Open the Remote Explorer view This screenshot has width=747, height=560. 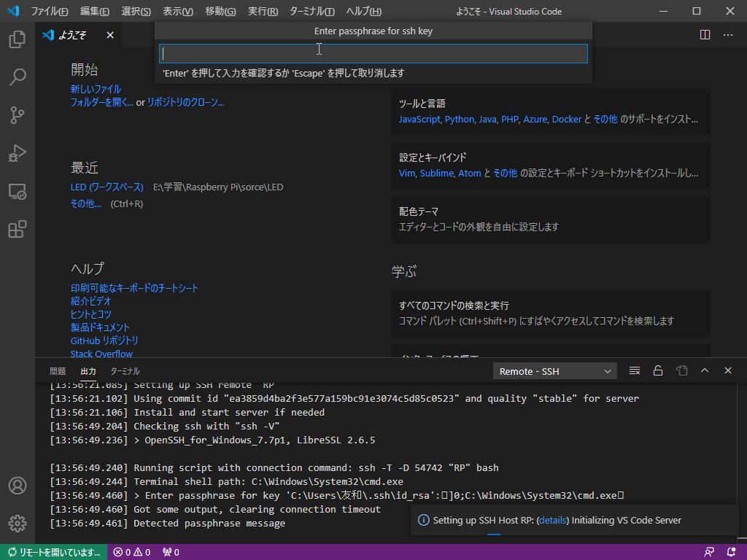pyautogui.click(x=18, y=192)
